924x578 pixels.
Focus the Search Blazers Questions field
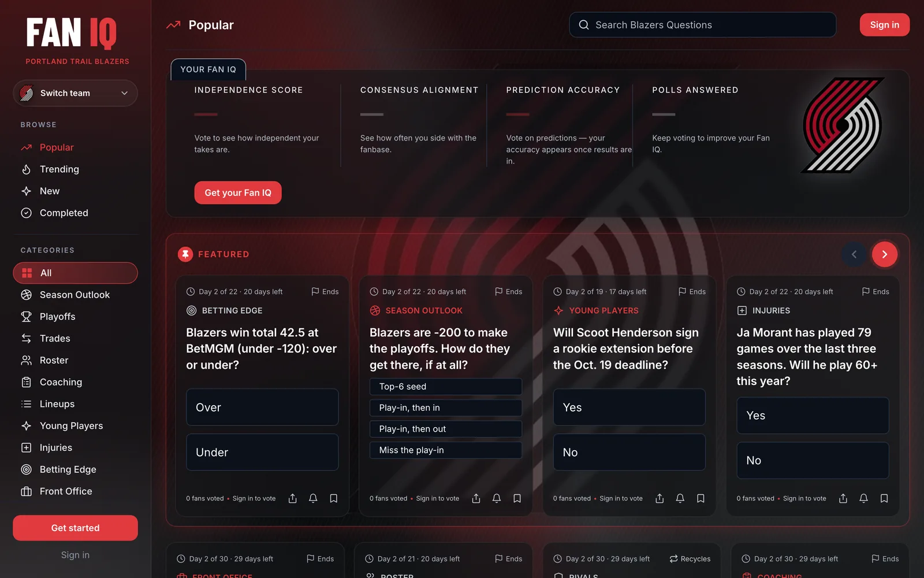click(x=703, y=25)
